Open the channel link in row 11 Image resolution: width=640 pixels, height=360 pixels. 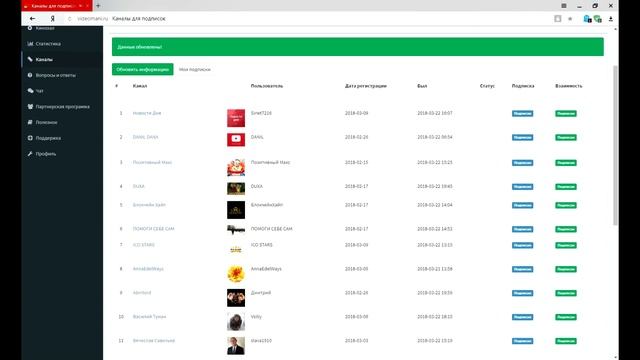coord(153,340)
